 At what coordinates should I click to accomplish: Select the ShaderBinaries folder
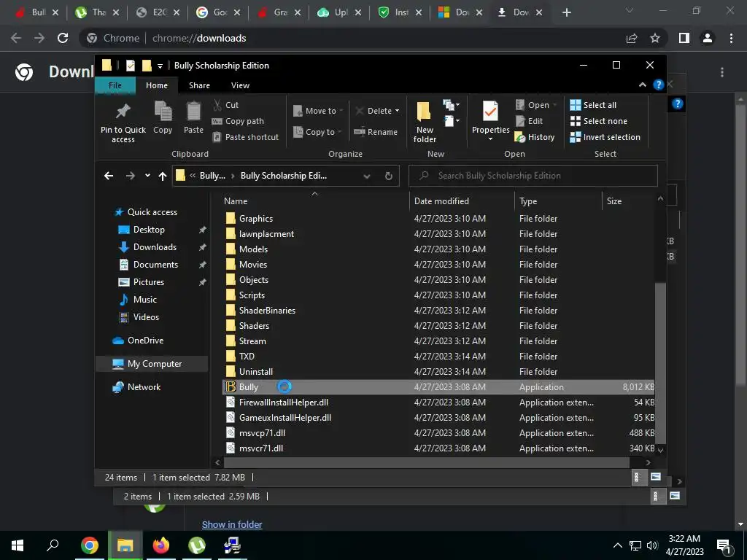(438, 311)
